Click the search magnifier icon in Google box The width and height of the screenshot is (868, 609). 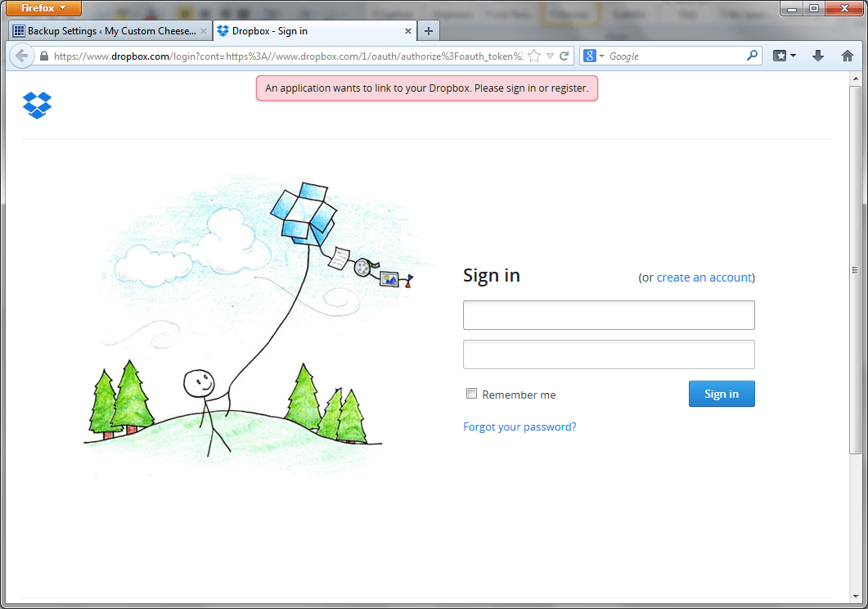coord(752,56)
